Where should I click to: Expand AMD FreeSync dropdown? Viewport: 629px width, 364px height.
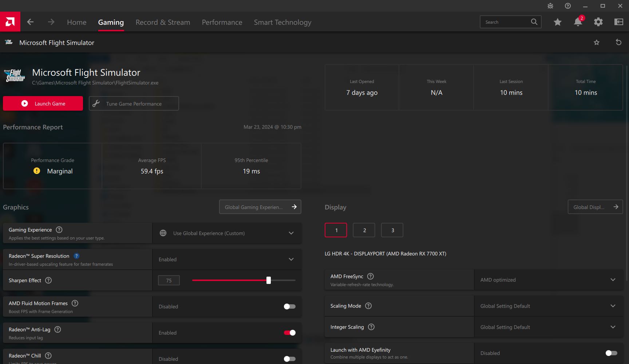[549, 280]
